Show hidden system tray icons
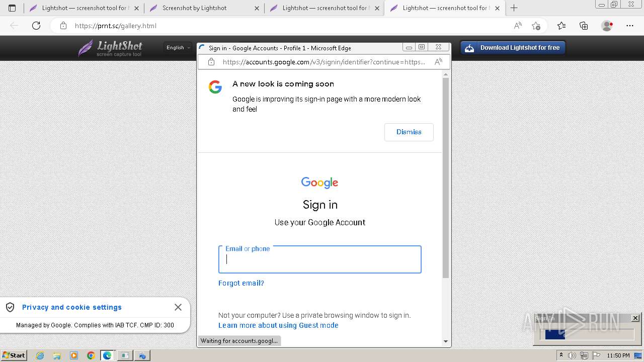Viewport: 644px width, 362px height. point(561,355)
